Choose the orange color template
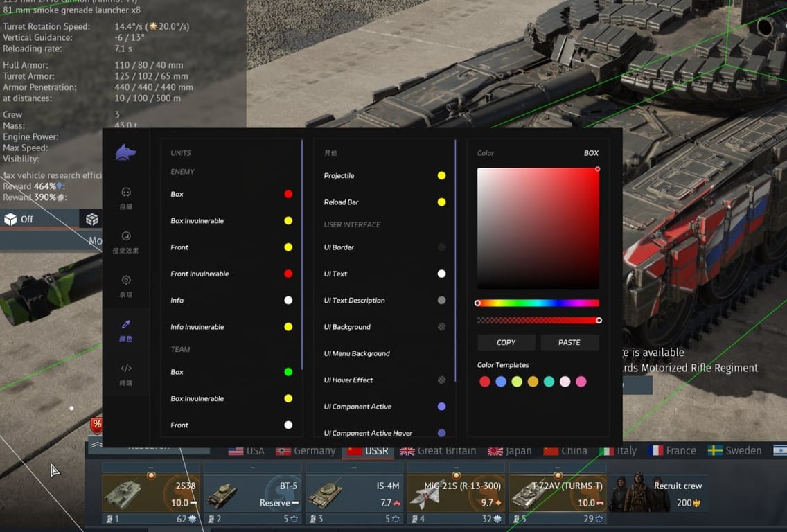787x532 pixels. click(533, 382)
